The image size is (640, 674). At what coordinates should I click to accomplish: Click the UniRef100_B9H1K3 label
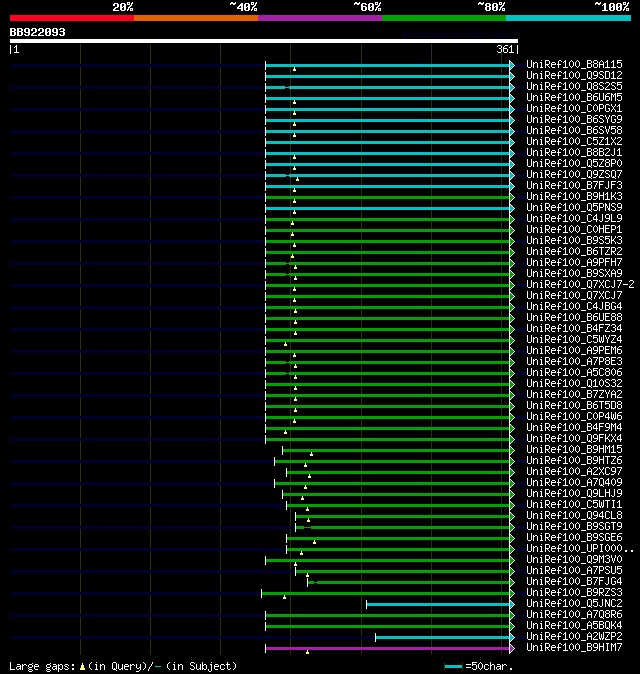574,196
